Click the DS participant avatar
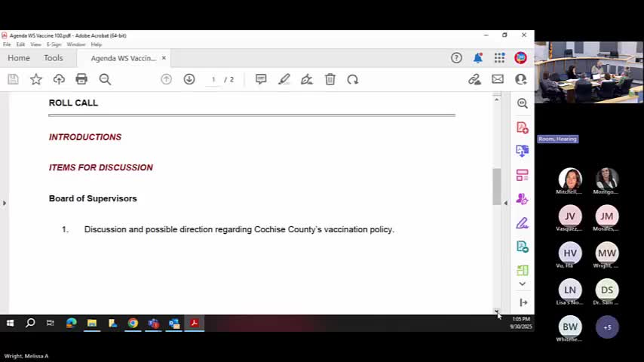The width and height of the screenshot is (644, 362). (x=607, y=290)
